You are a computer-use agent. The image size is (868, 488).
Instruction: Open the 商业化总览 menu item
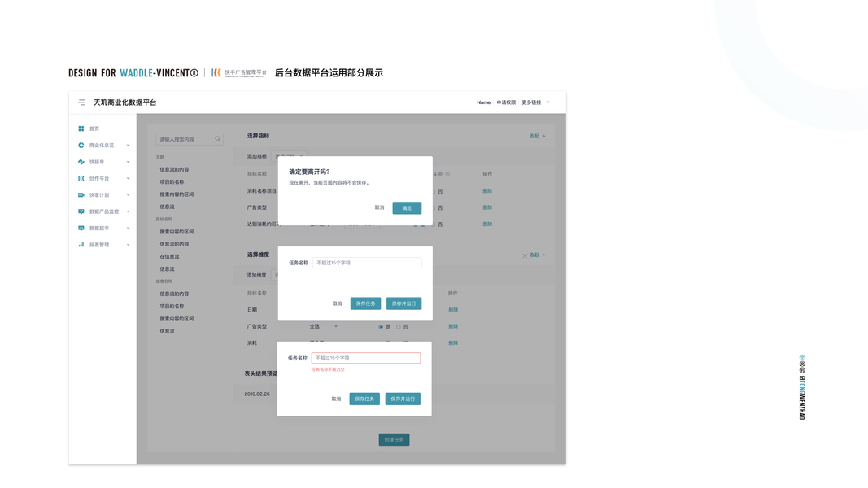coord(102,145)
